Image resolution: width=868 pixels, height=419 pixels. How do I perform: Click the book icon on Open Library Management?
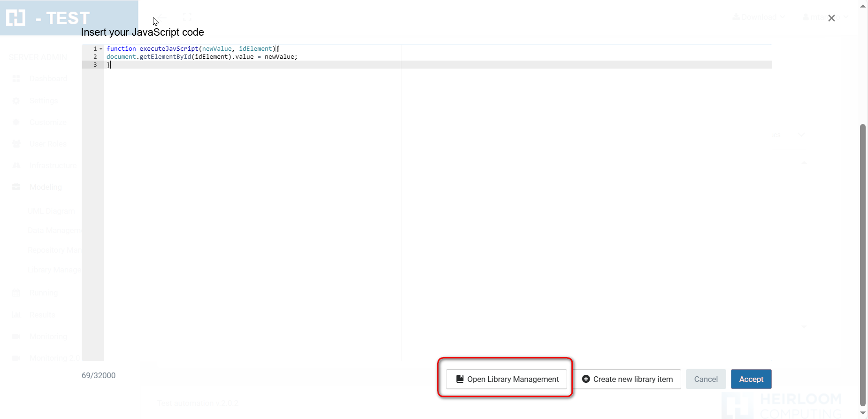coord(460,379)
